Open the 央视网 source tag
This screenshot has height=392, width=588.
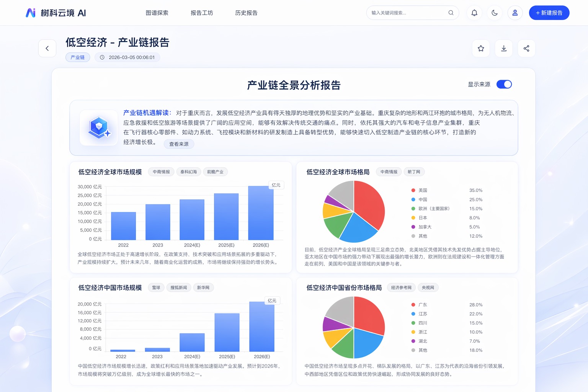428,287
